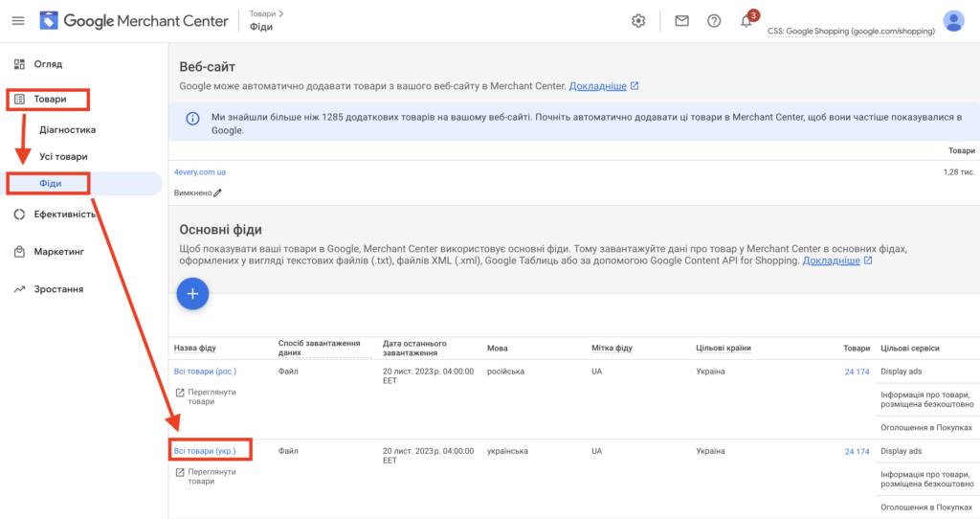The height and width of the screenshot is (519, 980).
Task: Open the notifications bell icon
Action: click(746, 22)
